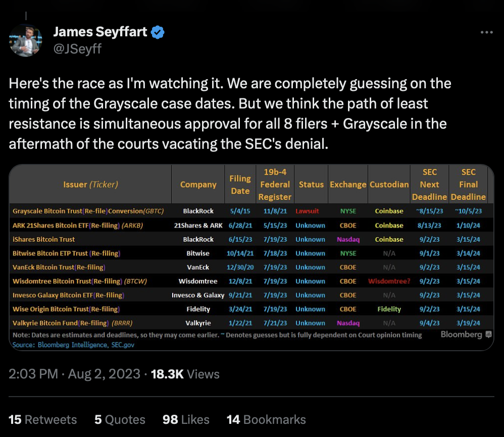504x437 pixels.
Task: Click NYSE exchange in Bitwise row
Action: [348, 253]
